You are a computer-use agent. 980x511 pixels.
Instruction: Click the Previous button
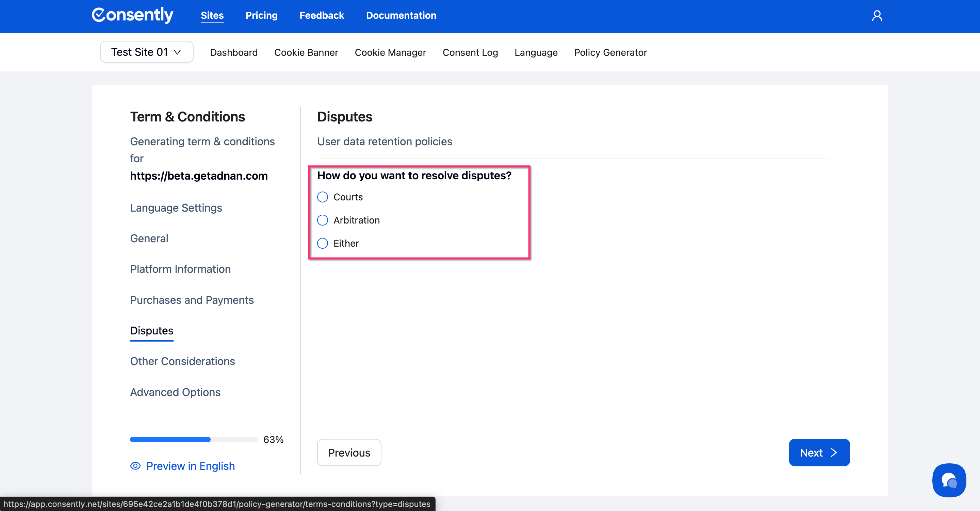click(x=349, y=452)
